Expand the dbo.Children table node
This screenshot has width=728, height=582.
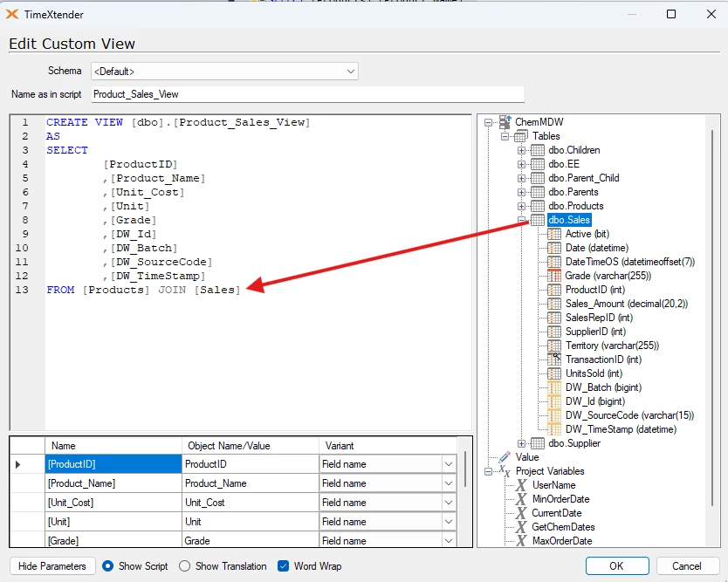pyautogui.click(x=521, y=150)
